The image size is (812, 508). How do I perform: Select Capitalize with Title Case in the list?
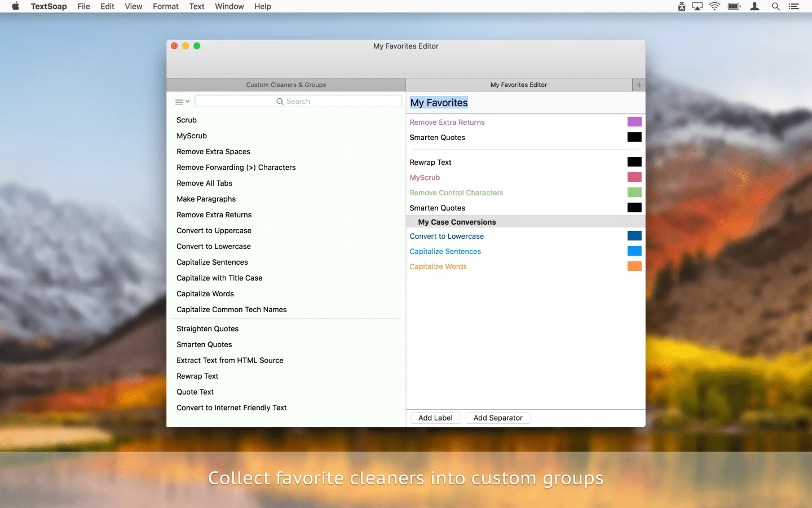point(219,278)
